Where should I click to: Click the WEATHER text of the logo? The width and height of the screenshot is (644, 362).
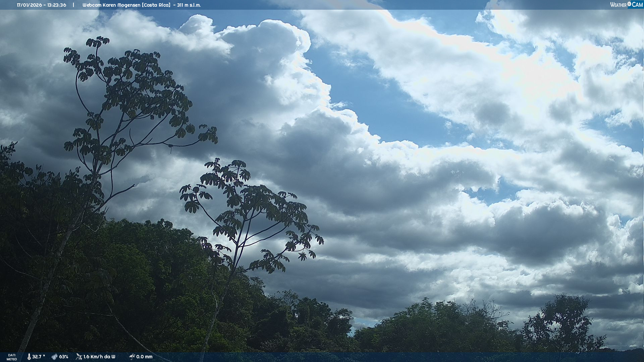[x=618, y=5]
